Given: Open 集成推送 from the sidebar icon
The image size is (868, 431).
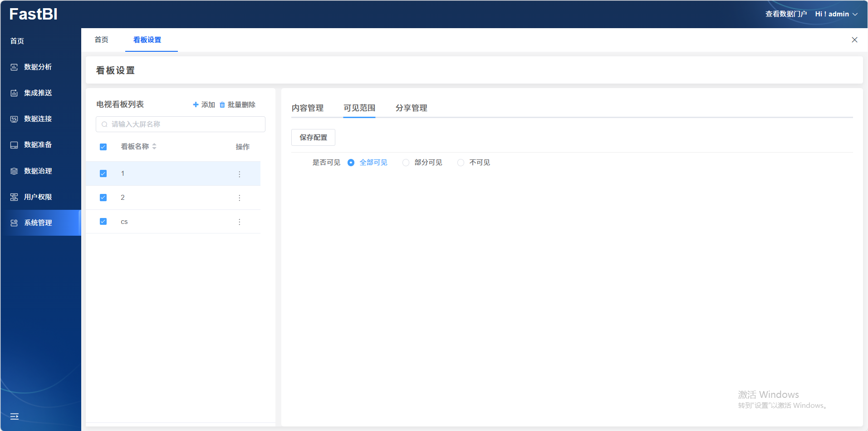Looking at the screenshot, I should tap(14, 93).
